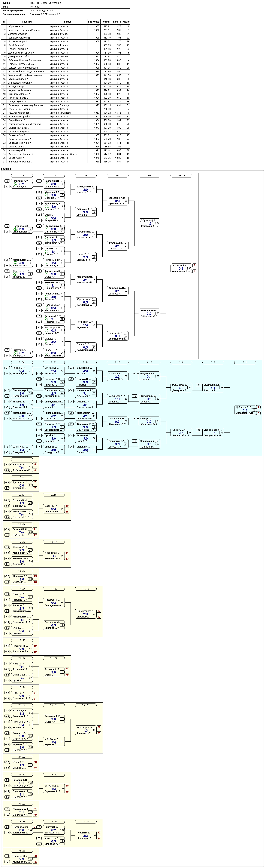Click match number 34 in the 1/2 round

(x=158, y=223)
